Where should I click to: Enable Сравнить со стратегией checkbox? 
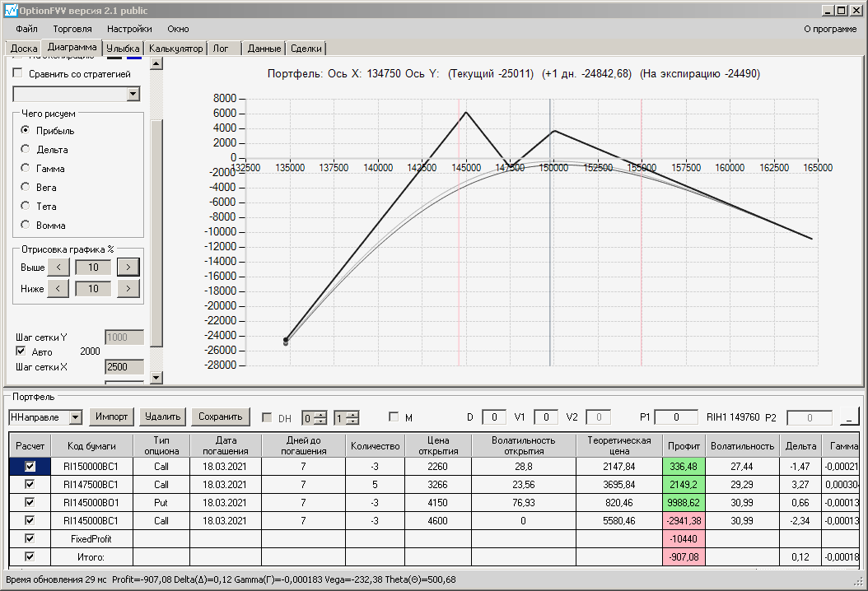coord(18,73)
